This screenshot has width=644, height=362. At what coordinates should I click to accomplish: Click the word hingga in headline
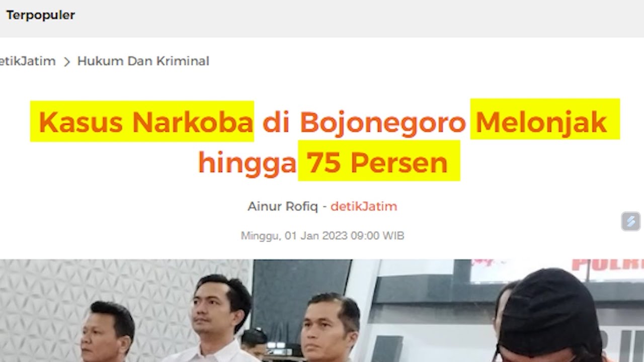247,163
